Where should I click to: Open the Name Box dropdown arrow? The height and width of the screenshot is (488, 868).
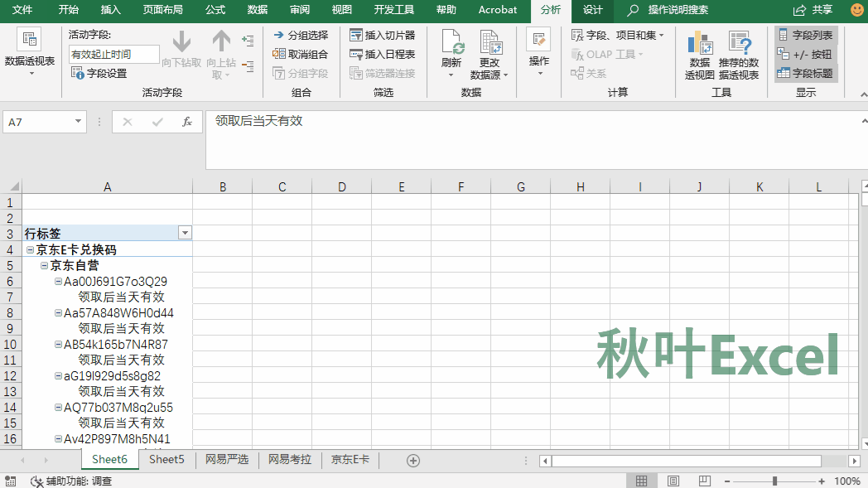tap(78, 121)
